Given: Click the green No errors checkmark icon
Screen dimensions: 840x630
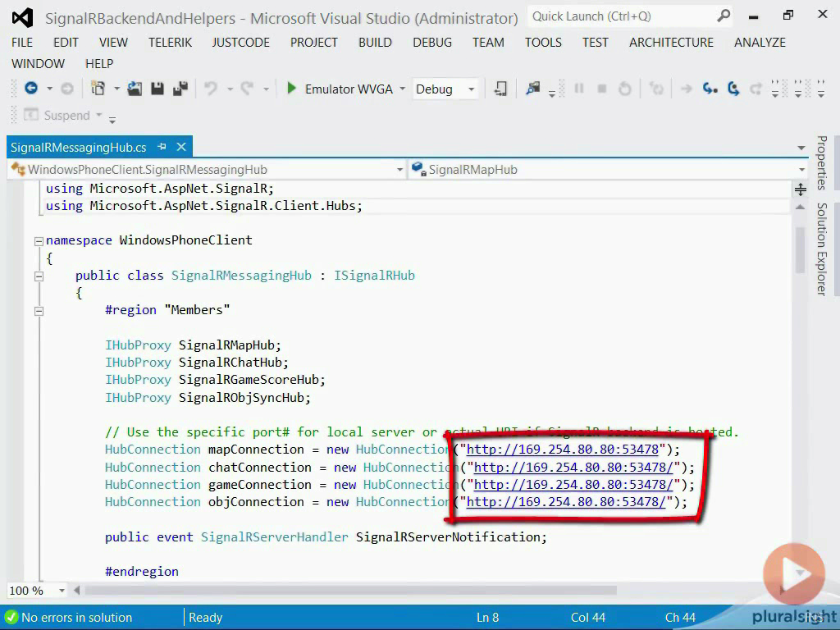Looking at the screenshot, I should [11, 617].
